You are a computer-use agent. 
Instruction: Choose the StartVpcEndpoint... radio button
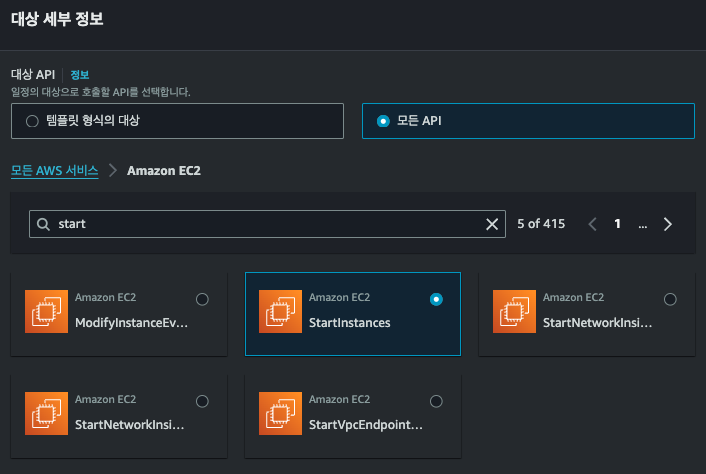pos(436,401)
